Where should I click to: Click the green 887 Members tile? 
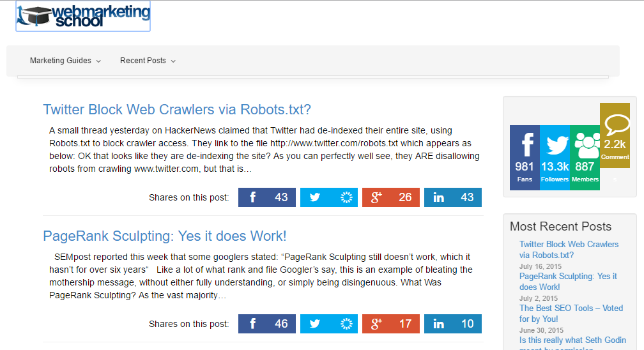[x=585, y=158]
